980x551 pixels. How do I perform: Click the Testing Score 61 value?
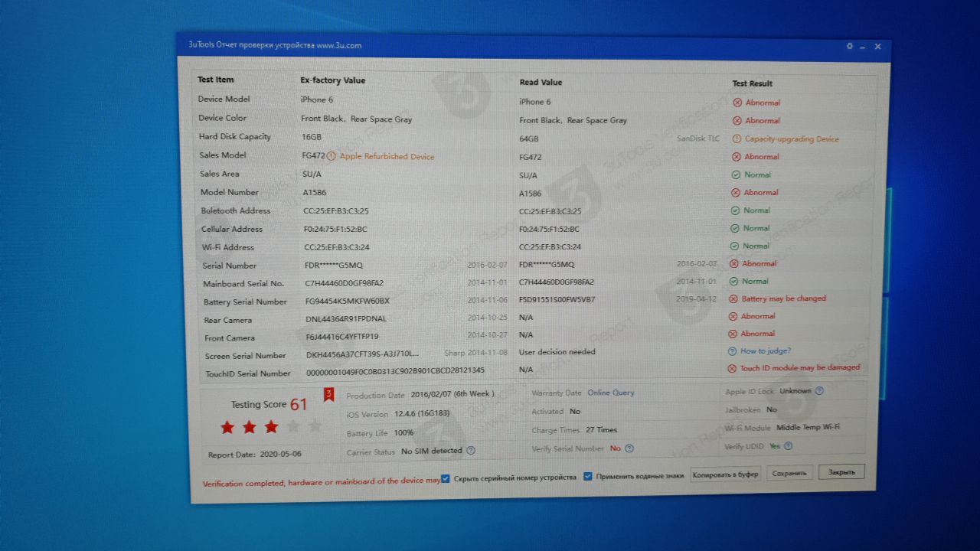(298, 404)
